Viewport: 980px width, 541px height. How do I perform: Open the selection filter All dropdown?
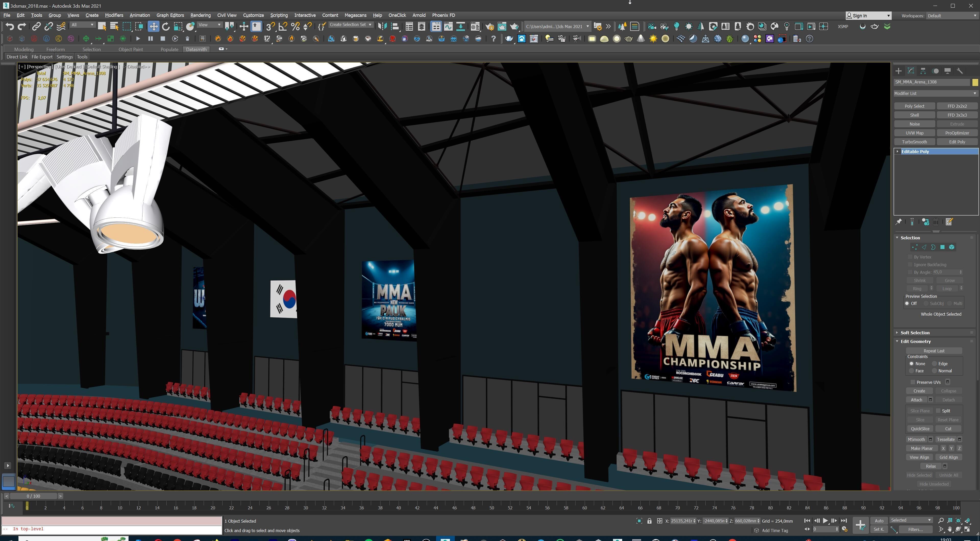[82, 25]
